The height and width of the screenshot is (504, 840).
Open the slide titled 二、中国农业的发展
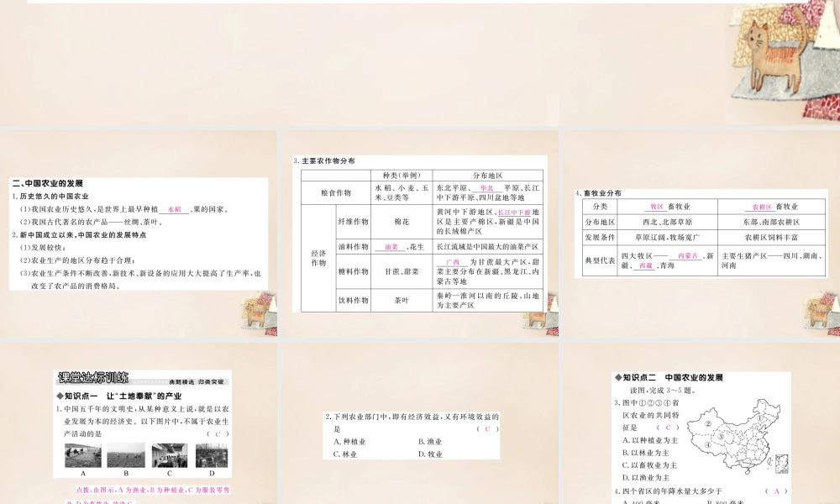139,233
